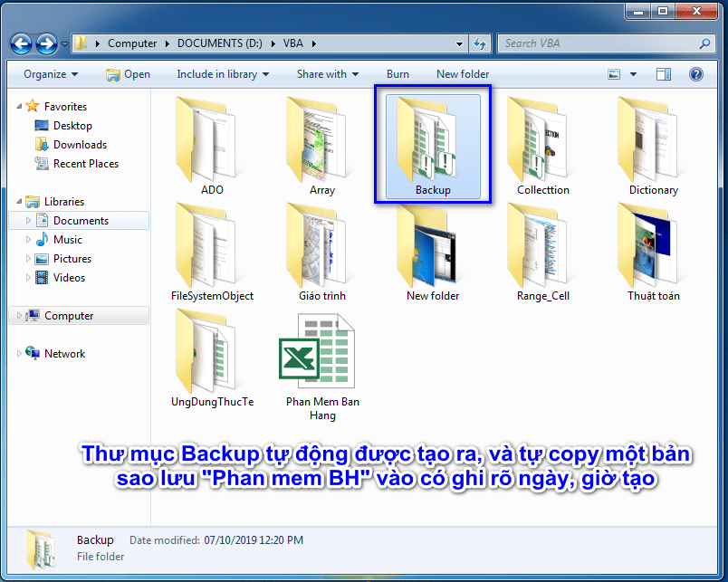
Task: Select the Dictionary folder
Action: [653, 146]
